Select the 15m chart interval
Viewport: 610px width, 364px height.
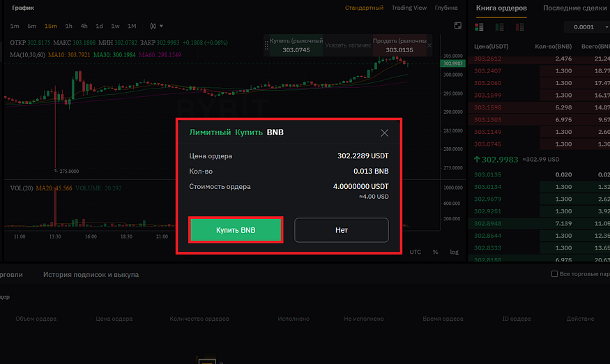[51, 26]
